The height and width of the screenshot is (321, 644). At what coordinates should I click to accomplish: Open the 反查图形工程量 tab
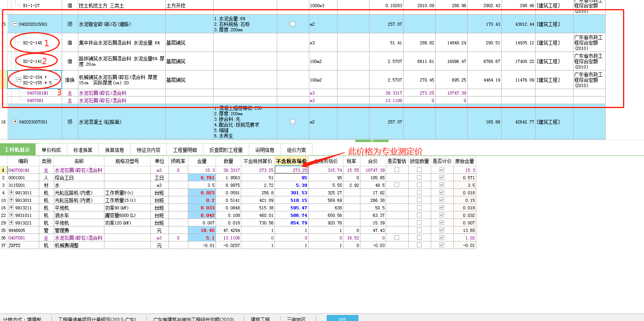pos(226,150)
